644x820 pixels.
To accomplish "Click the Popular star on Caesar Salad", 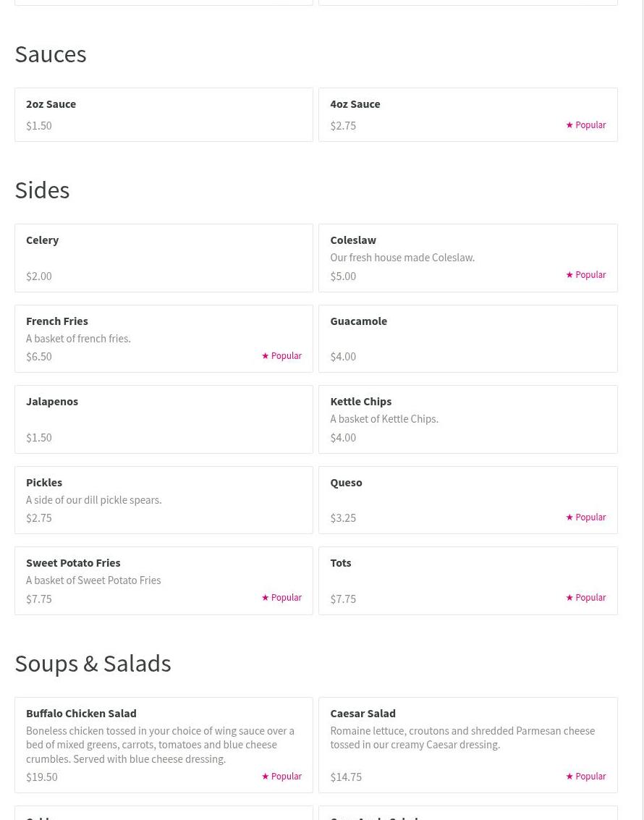I will tap(569, 777).
